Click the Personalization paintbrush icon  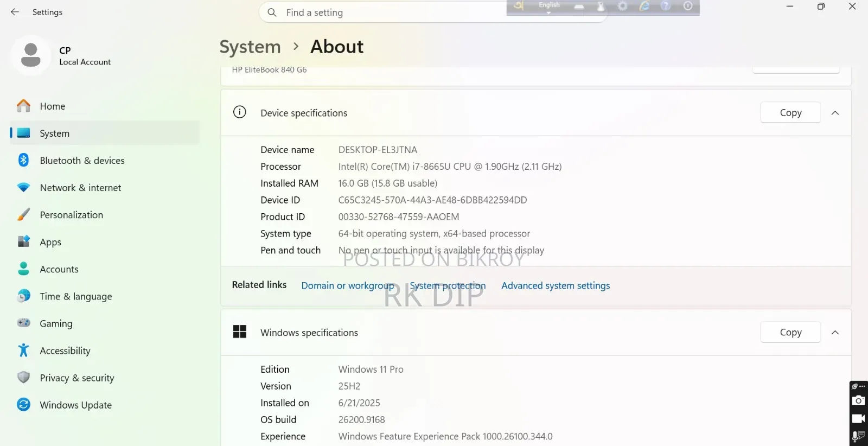23,214
